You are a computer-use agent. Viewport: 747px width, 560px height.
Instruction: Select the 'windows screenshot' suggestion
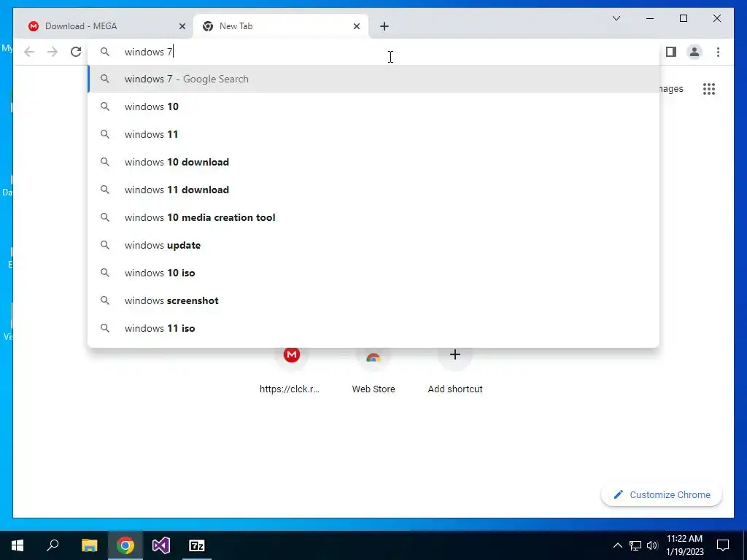(x=373, y=300)
